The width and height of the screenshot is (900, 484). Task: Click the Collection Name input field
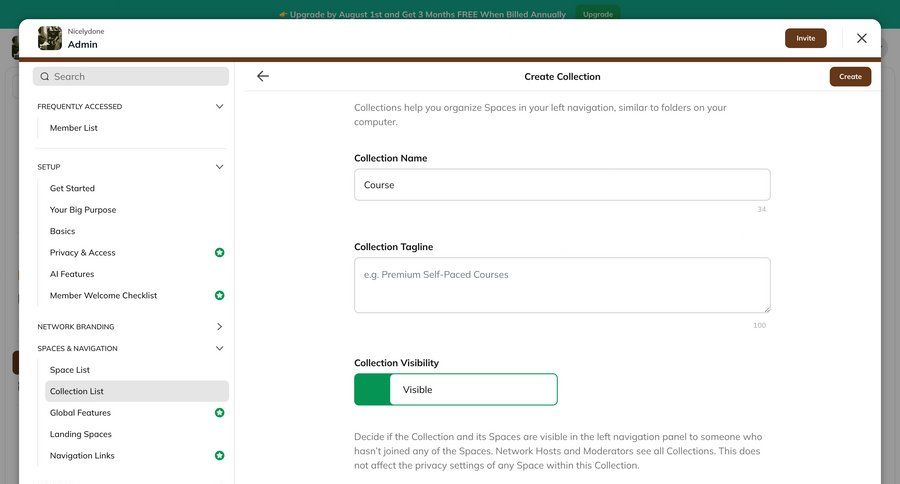pos(562,185)
